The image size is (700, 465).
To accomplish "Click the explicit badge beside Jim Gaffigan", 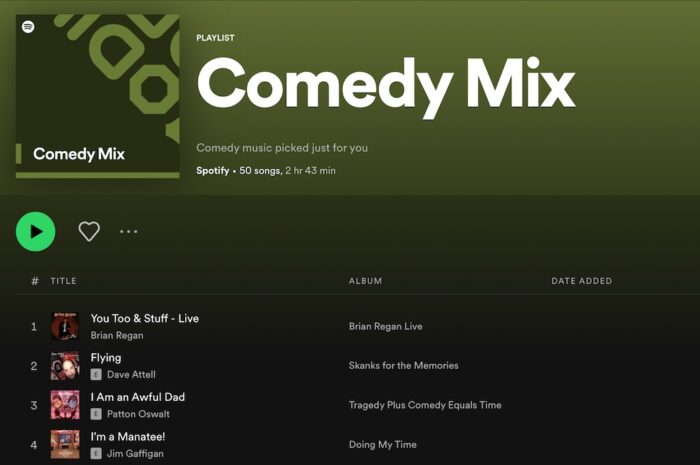I will tap(96, 453).
